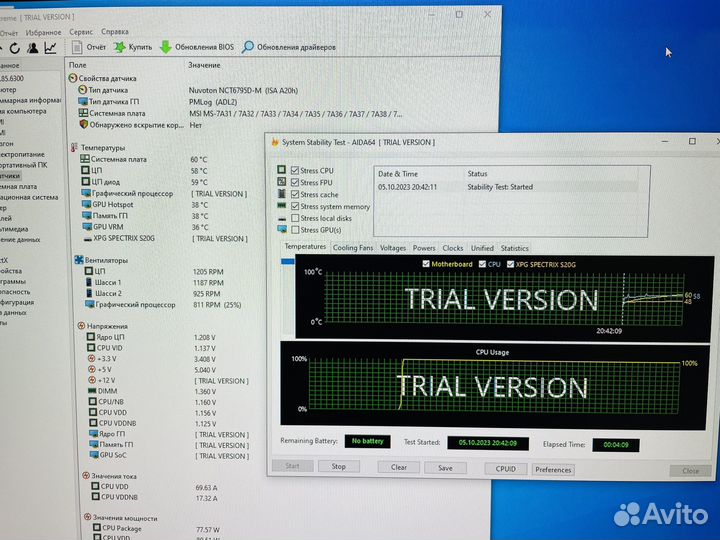
Task: Click Обновления BIOS toolbar button
Action: 197,47
